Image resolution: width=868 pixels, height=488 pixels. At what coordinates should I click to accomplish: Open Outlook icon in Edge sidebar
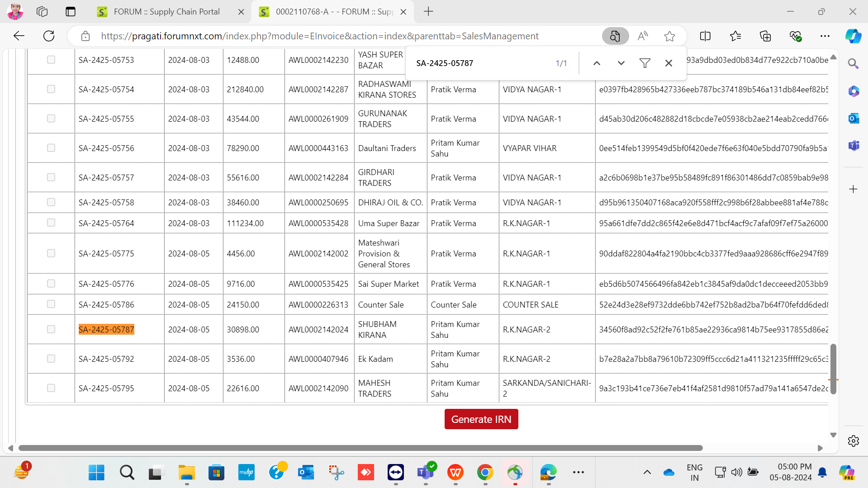(854, 118)
